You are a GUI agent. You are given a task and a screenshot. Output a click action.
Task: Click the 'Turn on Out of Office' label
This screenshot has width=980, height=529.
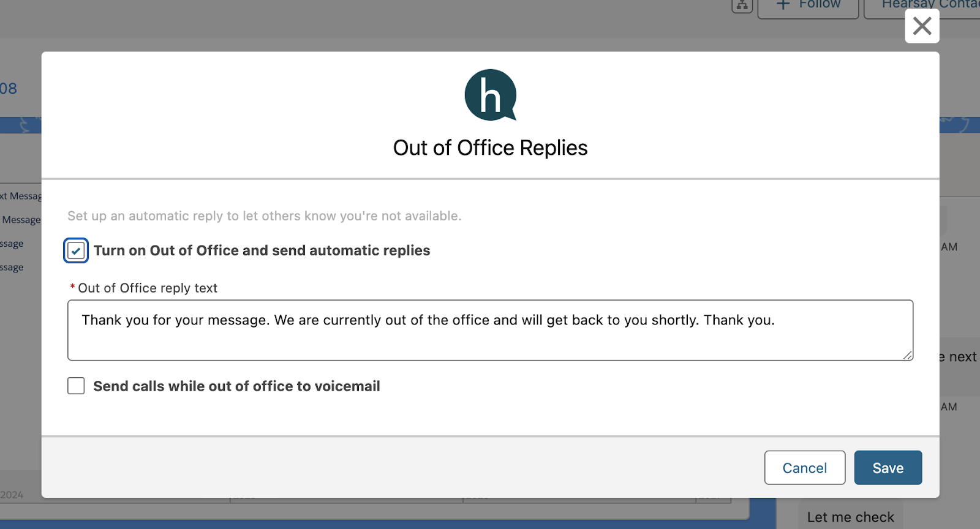[x=262, y=250]
